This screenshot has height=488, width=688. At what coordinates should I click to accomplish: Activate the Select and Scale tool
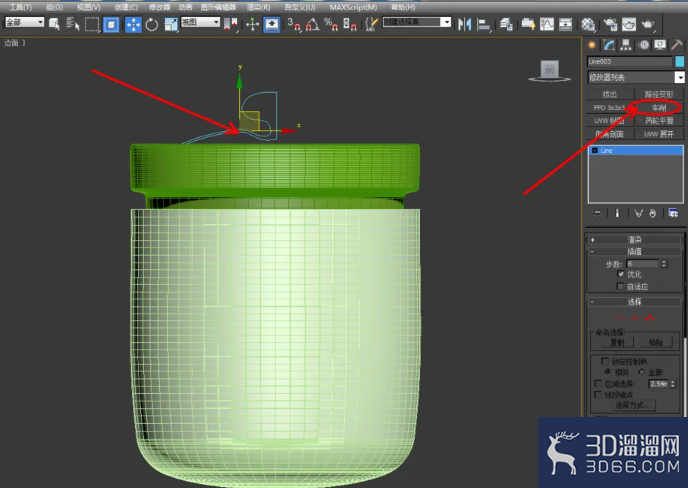point(171,24)
